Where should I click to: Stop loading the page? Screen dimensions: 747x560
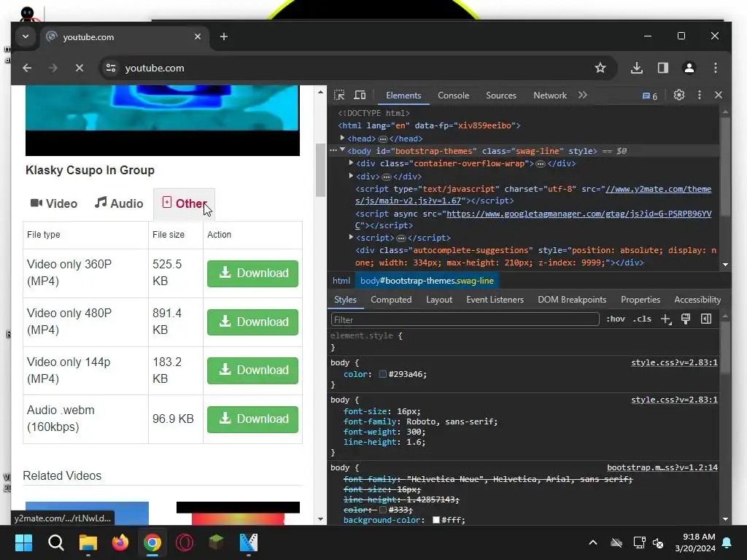pos(80,68)
